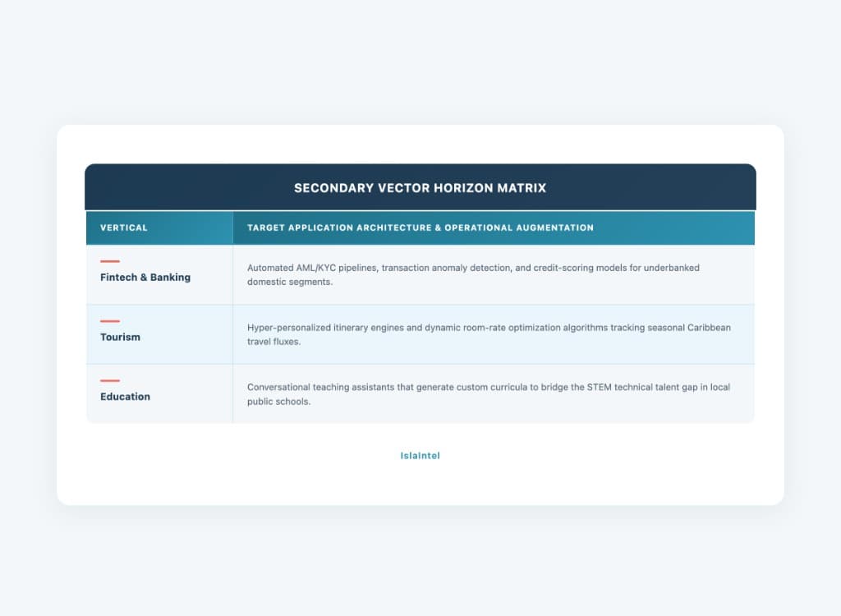
Task: Click the 'Automated AML/KYC pipelines' description cell
Action: click(494, 274)
